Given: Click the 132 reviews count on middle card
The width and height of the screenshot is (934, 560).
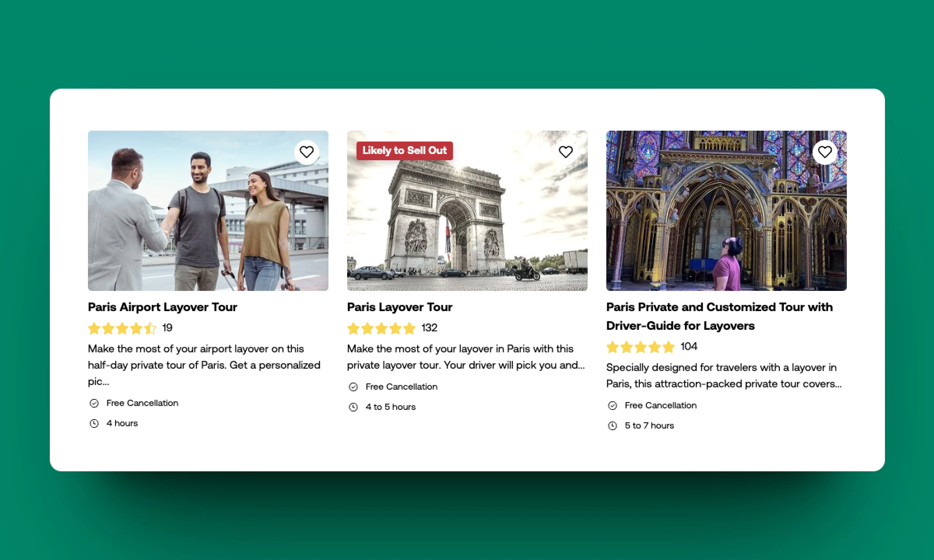Looking at the screenshot, I should click(x=429, y=328).
